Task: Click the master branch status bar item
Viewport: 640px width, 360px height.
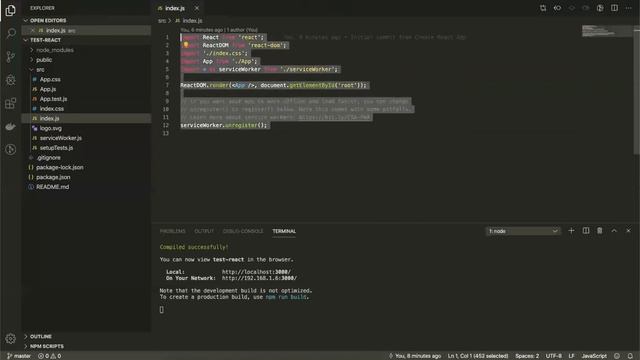Action: coord(19,356)
